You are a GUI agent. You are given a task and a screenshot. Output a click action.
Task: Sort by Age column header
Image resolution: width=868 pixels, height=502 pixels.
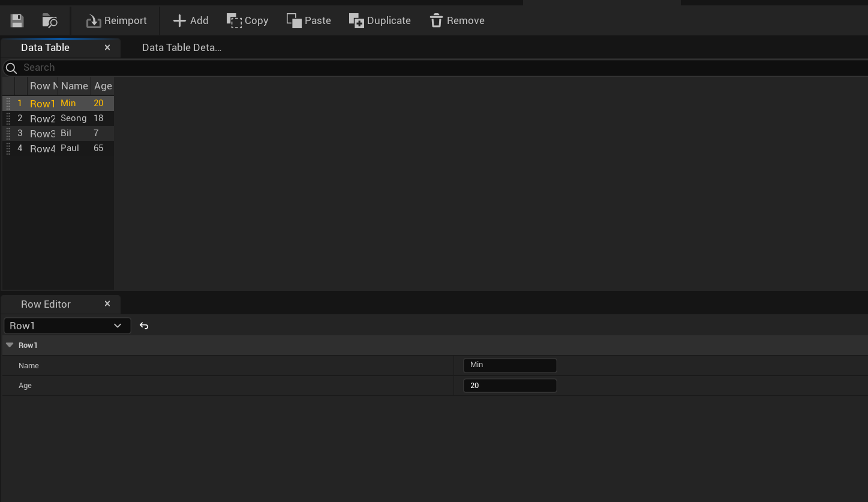tap(103, 86)
